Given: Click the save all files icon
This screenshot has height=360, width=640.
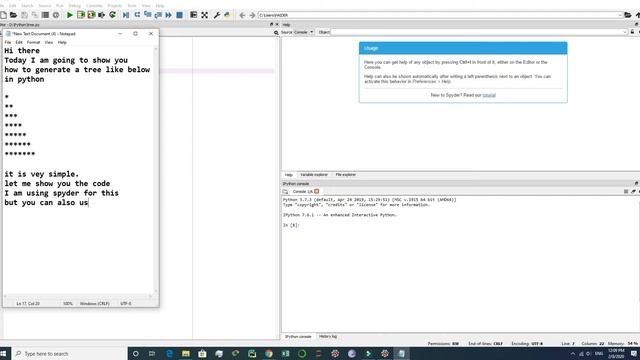Looking at the screenshot, I should [x=35, y=15].
